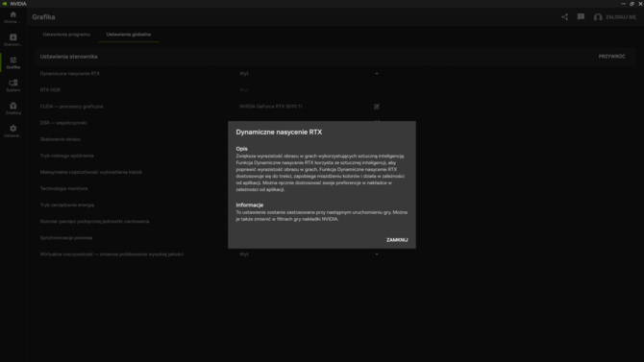Select the RTX HDR setting label

[x=50, y=90]
